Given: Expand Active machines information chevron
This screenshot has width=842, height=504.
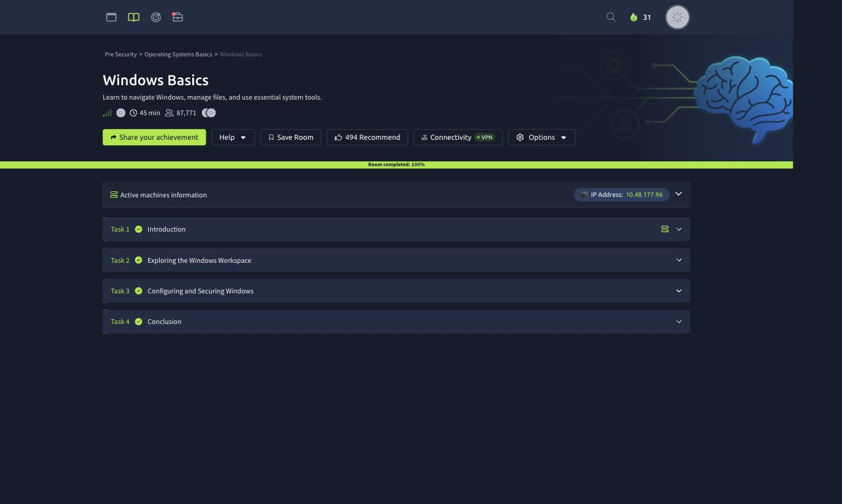Looking at the screenshot, I should tap(679, 194).
